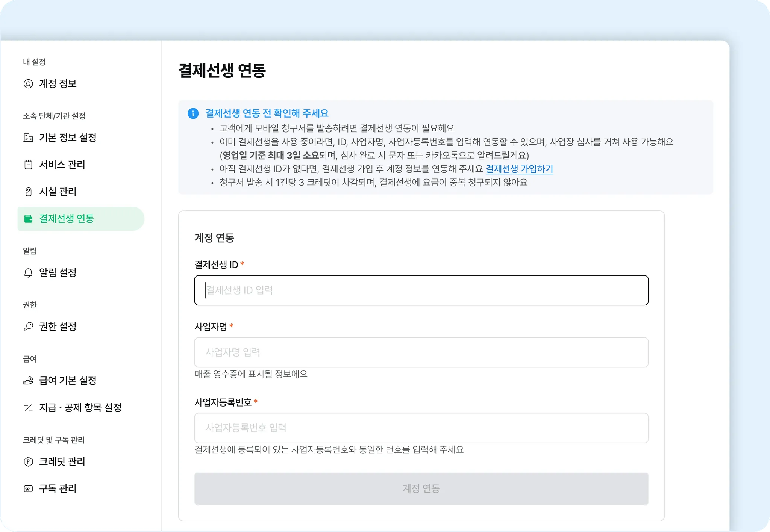Click the notice title 결제선생 연동 전 확인해 주세요
The height and width of the screenshot is (532, 770).
[x=267, y=113]
